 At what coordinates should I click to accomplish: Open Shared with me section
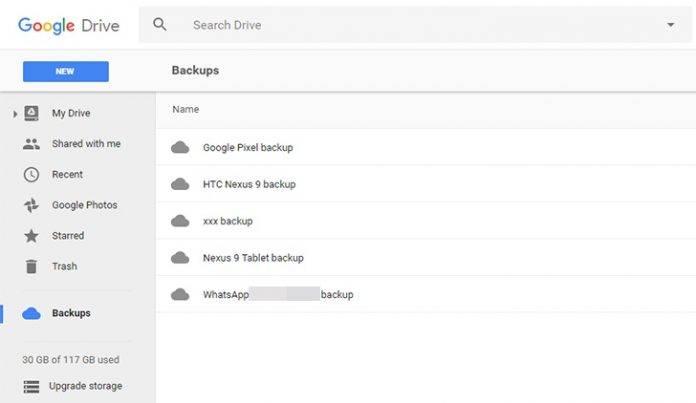pyautogui.click(x=86, y=144)
